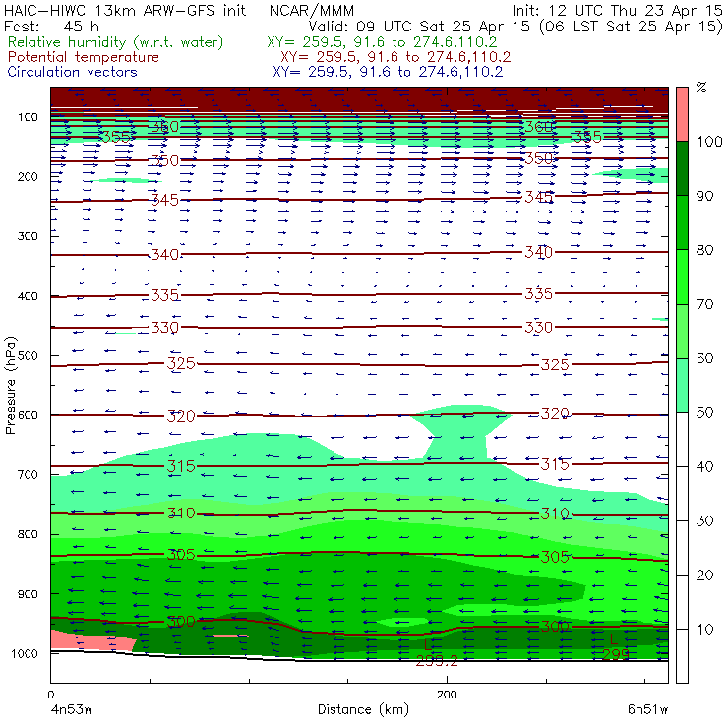
Task: Click the colorbar "80" value label
Action: tap(704, 250)
